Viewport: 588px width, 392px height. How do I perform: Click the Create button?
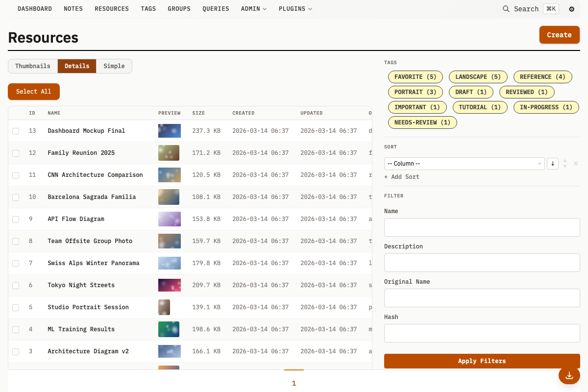pos(559,35)
